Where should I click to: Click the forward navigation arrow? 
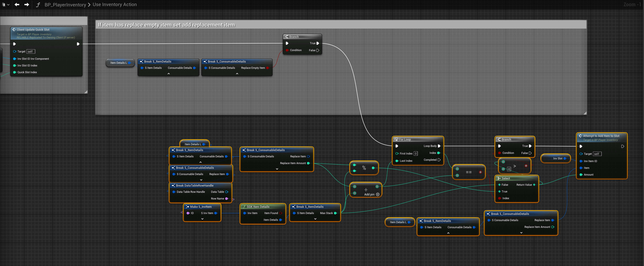coord(26,5)
